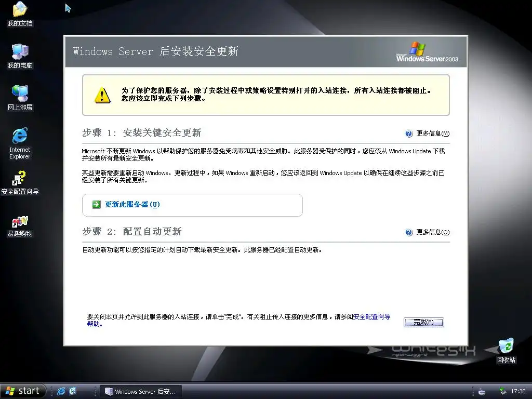Click heading 步骤 1: 安装关键安全更新
This screenshot has width=532, height=399.
141,132
